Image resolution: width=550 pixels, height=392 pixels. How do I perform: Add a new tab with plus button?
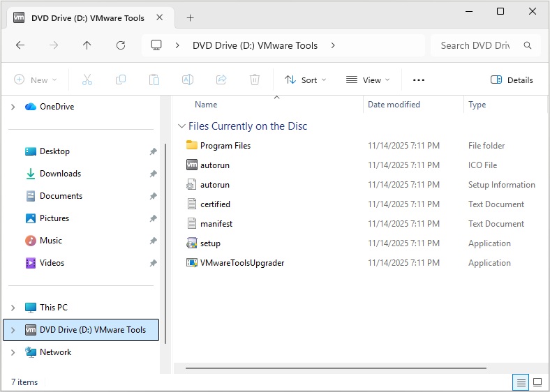pyautogui.click(x=190, y=18)
